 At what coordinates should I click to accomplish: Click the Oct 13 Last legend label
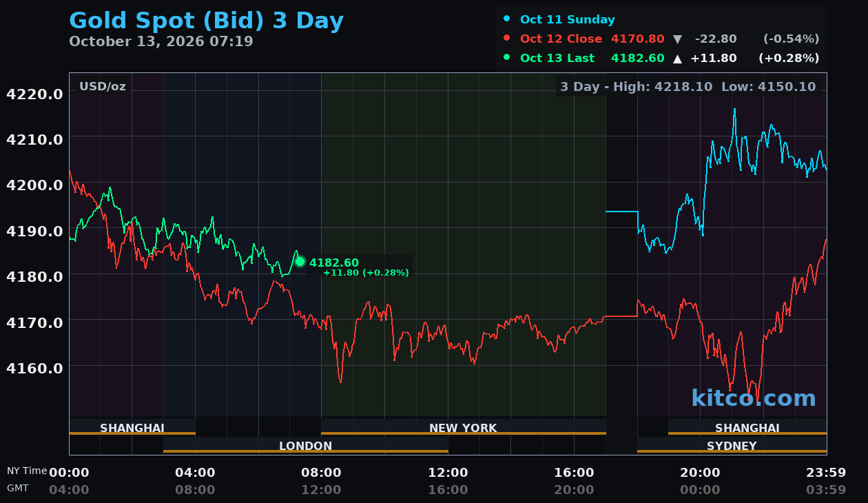[x=557, y=58]
